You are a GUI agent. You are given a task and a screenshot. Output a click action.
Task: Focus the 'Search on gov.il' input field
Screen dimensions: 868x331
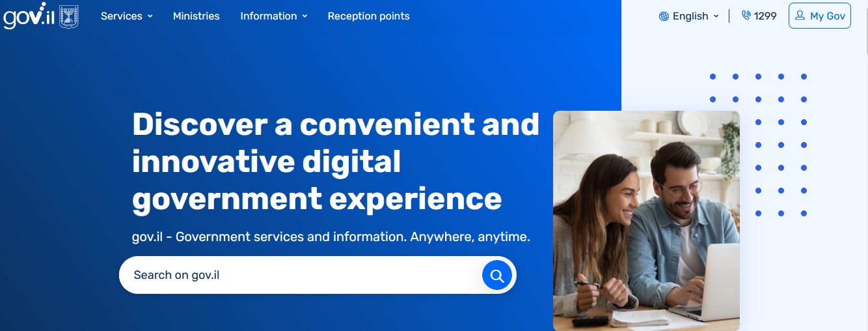click(299, 275)
